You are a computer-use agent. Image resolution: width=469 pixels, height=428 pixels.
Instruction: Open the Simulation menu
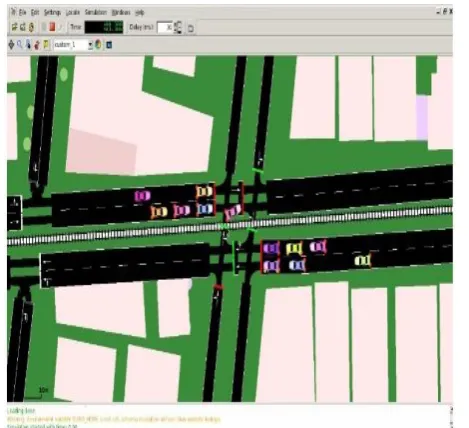pyautogui.click(x=96, y=12)
